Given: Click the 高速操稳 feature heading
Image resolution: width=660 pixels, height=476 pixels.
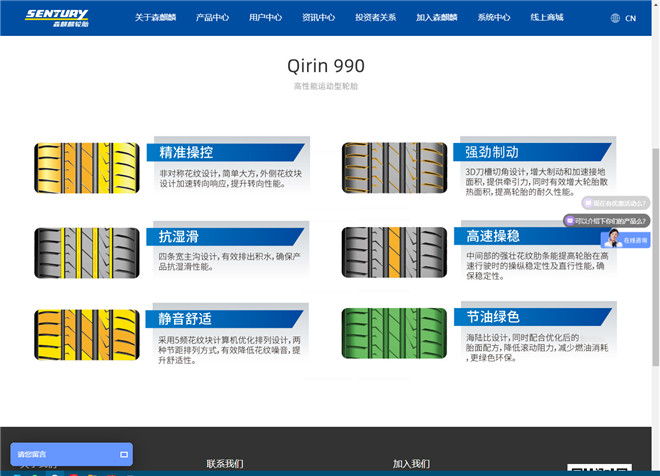Looking at the screenshot, I should coord(493,236).
